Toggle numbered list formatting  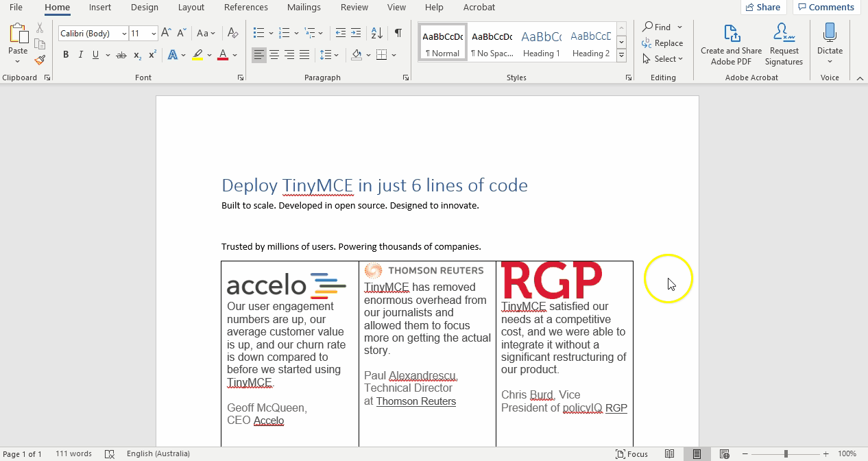point(285,33)
